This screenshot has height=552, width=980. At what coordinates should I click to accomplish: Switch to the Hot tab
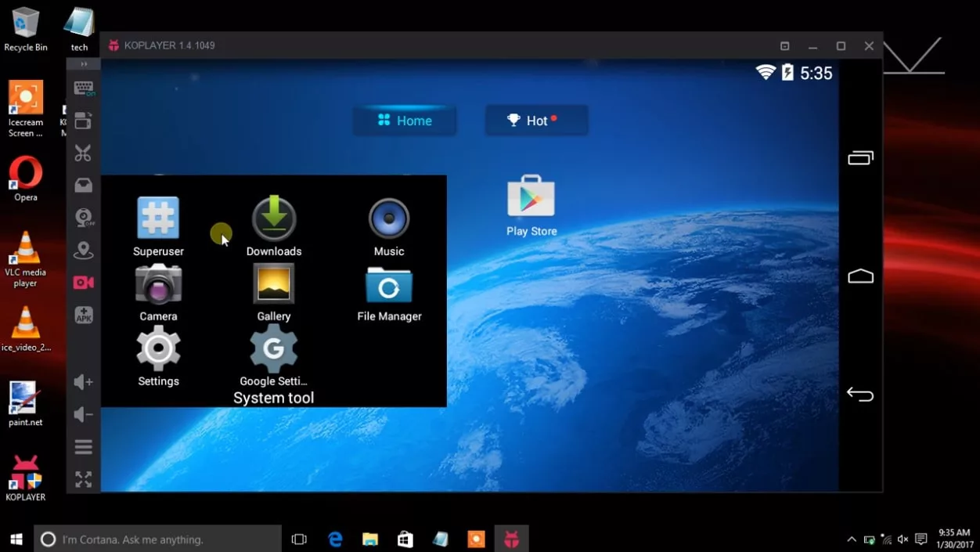536,121
